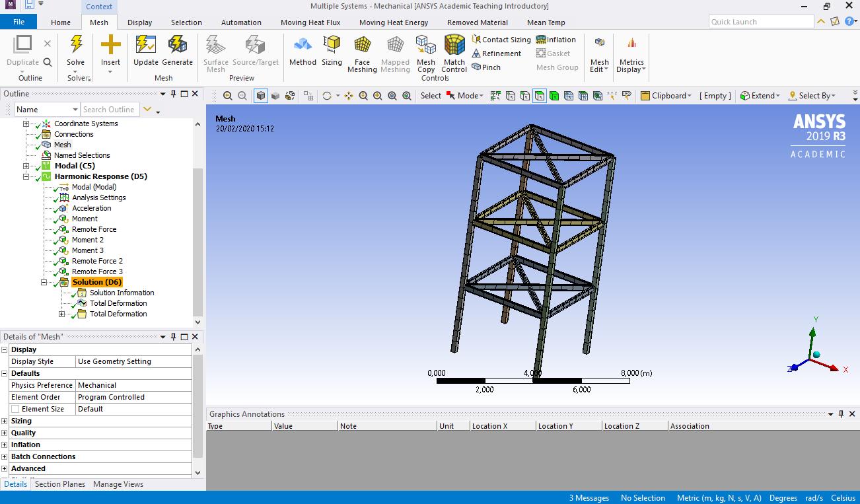
Task: Tick the Element Size checkbox
Action: (x=15, y=409)
